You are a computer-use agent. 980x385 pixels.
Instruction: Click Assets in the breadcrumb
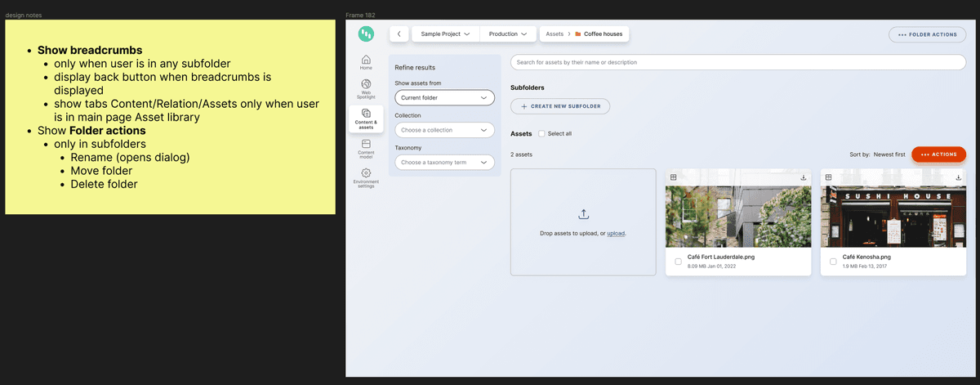pyautogui.click(x=555, y=34)
